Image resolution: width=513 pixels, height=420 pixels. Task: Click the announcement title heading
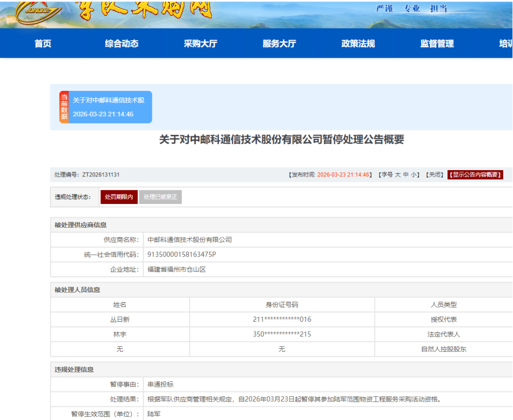coord(281,140)
